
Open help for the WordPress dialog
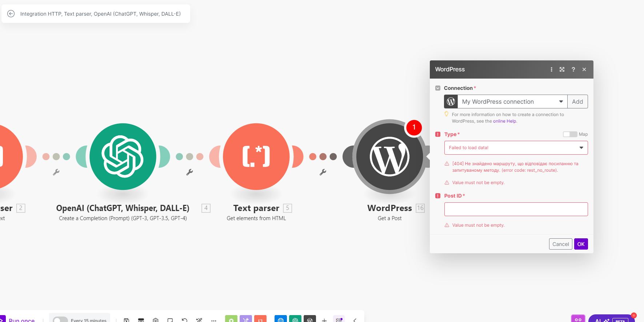[x=573, y=69]
